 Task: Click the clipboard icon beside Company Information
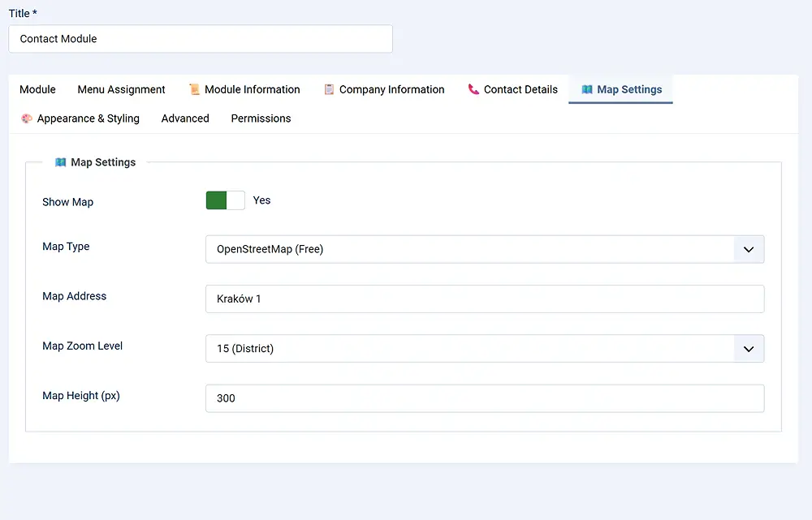(329, 90)
